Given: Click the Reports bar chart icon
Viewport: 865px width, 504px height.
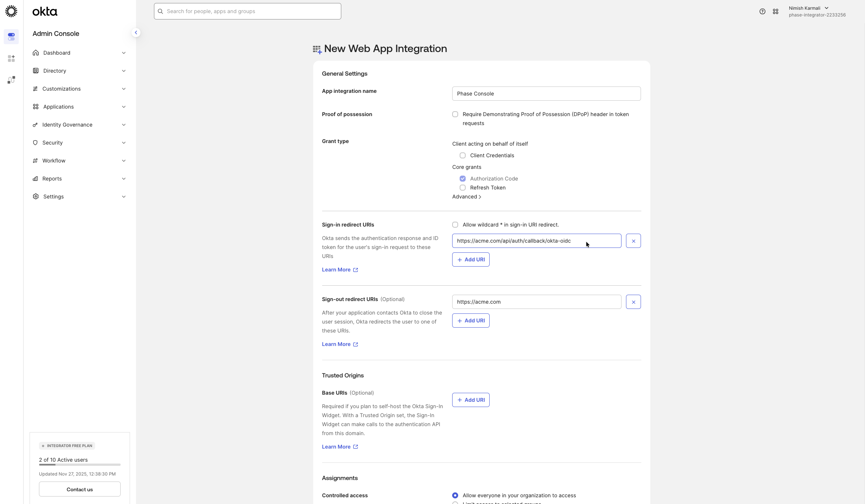Looking at the screenshot, I should (x=35, y=179).
